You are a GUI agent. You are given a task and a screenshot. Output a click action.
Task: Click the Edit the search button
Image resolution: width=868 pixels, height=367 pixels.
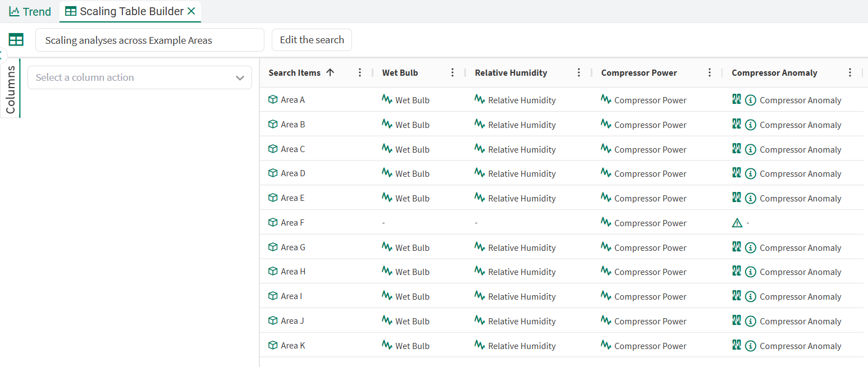tap(312, 40)
